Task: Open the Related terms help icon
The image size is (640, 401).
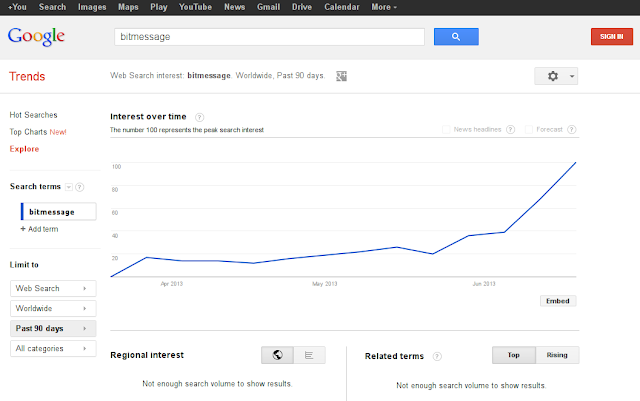Action: [437, 356]
